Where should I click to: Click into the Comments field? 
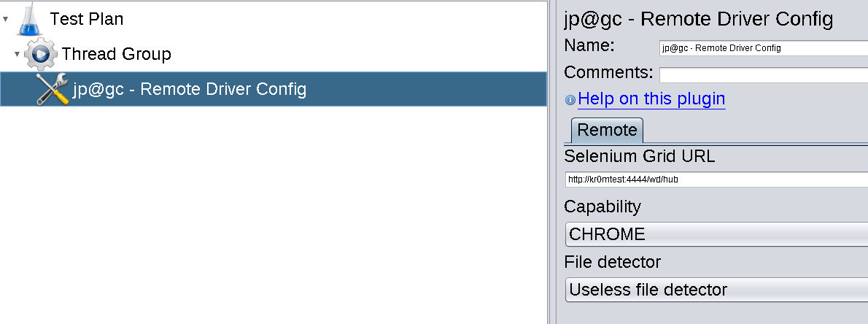762,74
